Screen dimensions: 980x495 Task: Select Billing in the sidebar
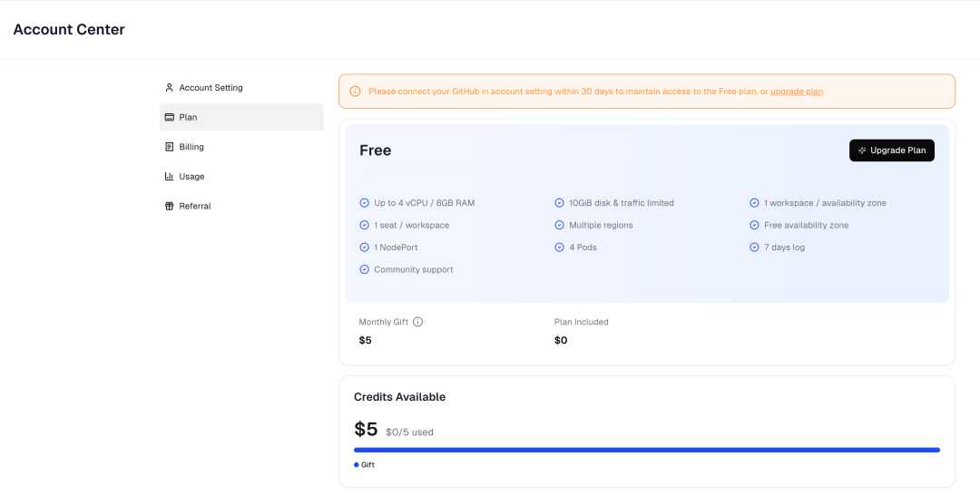point(191,147)
